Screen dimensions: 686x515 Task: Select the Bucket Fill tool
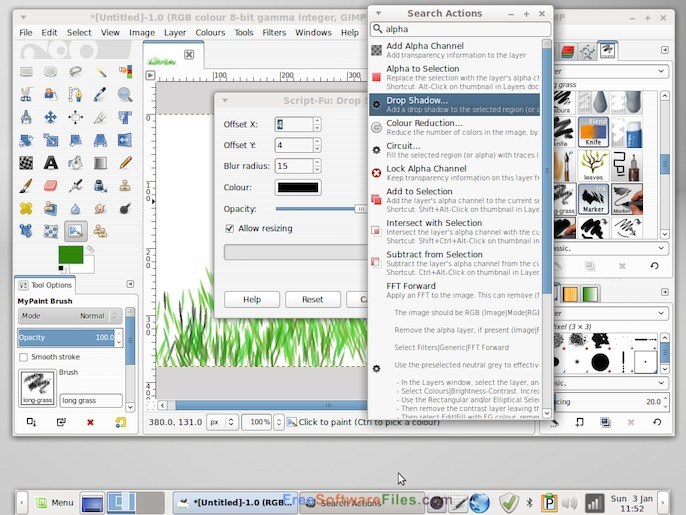tap(75, 163)
